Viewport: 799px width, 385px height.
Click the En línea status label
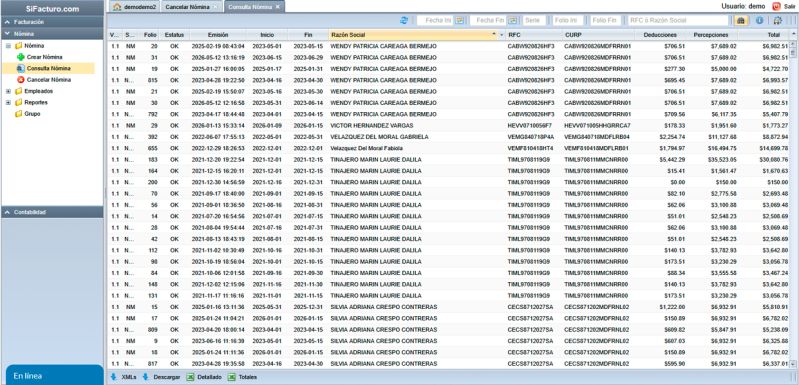[28, 376]
